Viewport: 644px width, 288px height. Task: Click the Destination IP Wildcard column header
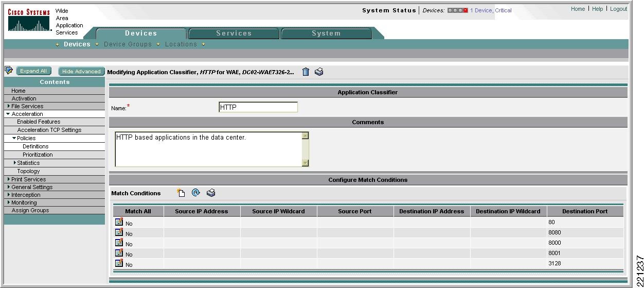point(508,211)
